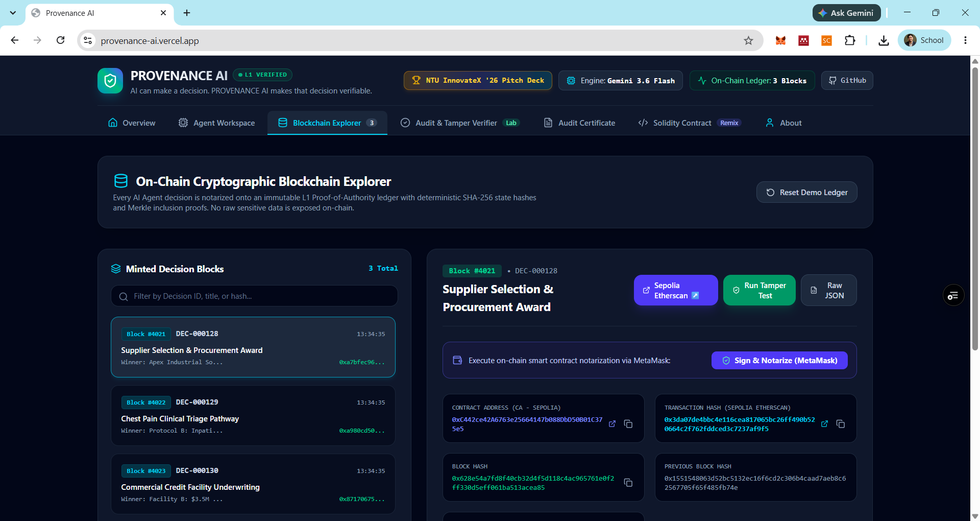This screenshot has height=521, width=980.
Task: Click the Block #4021 badge in detail panel
Action: click(x=472, y=271)
